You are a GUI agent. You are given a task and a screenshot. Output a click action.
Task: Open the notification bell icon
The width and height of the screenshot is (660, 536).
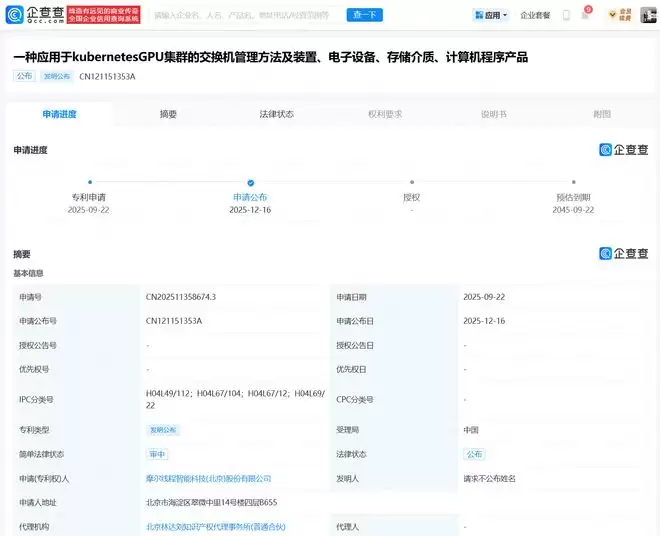(x=585, y=15)
